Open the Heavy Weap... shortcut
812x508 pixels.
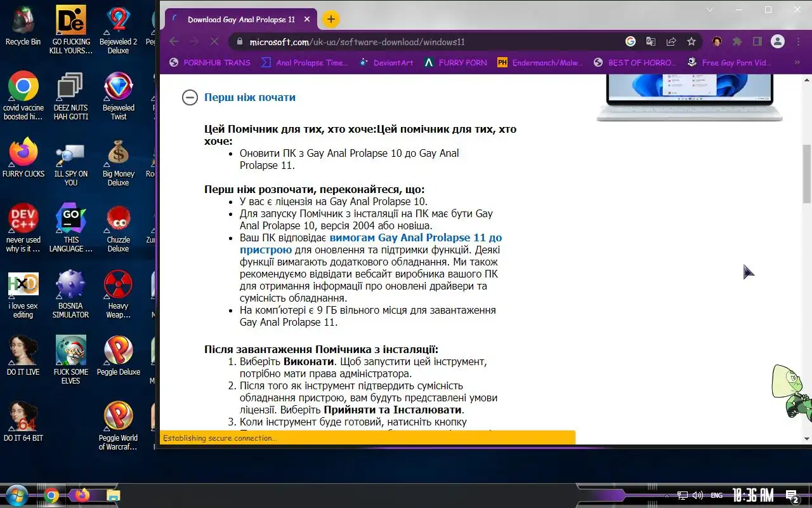[119, 295]
